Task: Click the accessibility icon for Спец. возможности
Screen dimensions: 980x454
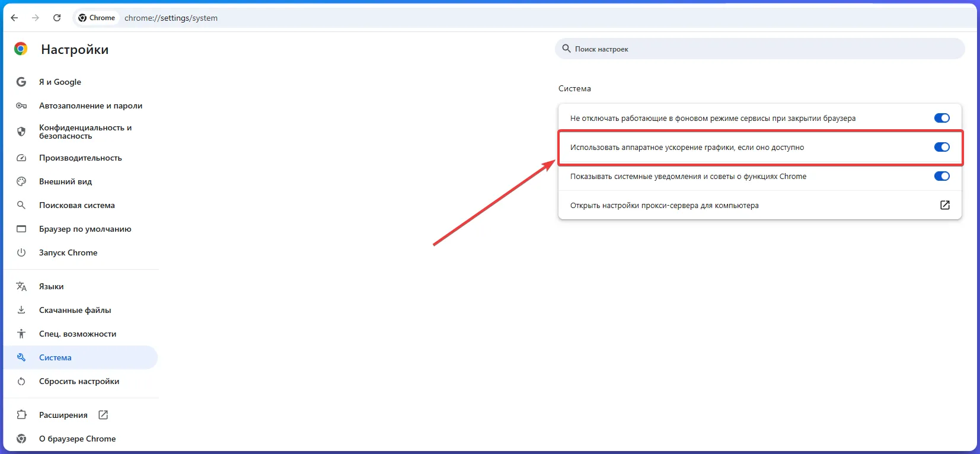Action: [21, 334]
